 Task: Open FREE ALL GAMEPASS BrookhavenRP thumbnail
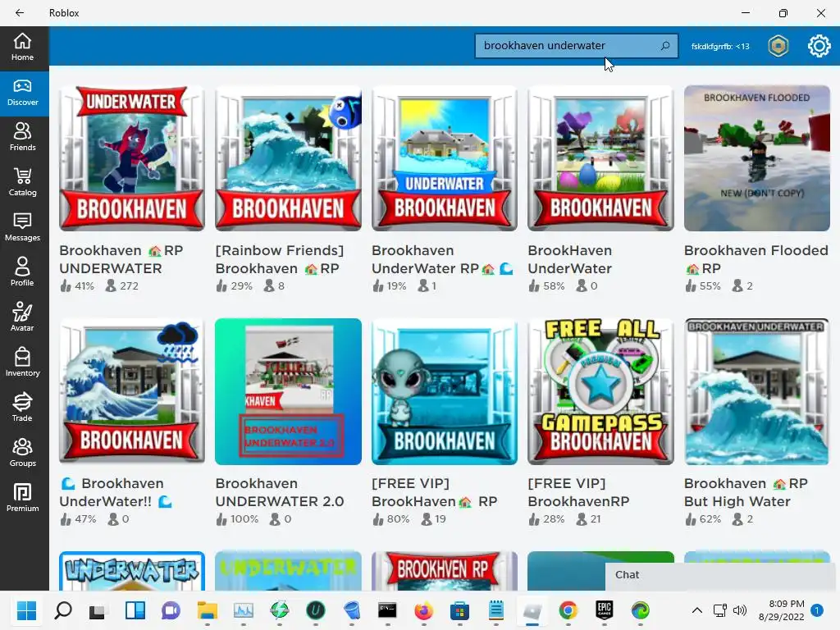600,391
